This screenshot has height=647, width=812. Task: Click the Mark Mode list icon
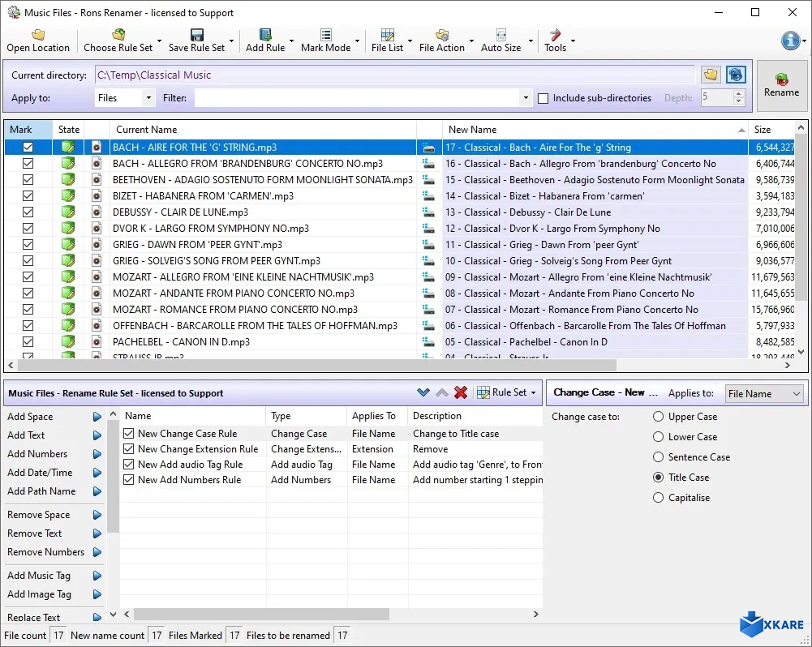click(326, 35)
